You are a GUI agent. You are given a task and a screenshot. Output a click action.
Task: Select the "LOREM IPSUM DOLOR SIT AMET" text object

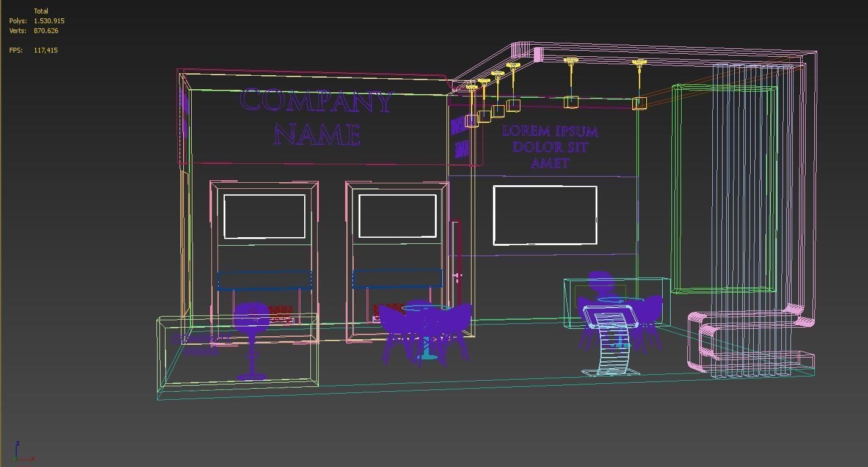550,147
